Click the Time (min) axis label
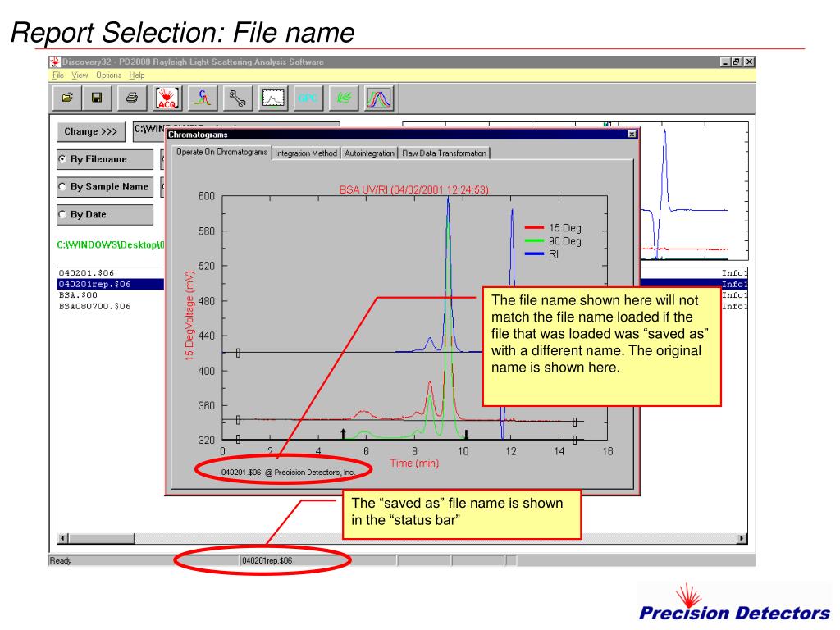The width and height of the screenshot is (840, 630). [414, 463]
